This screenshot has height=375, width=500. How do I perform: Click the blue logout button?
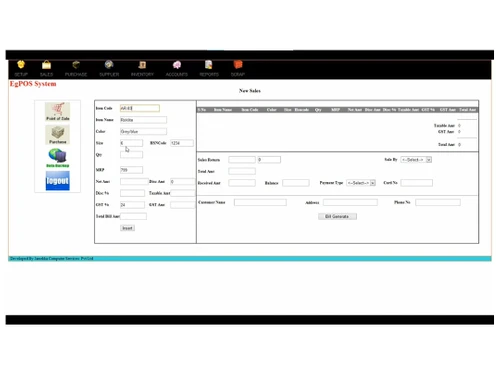58,181
